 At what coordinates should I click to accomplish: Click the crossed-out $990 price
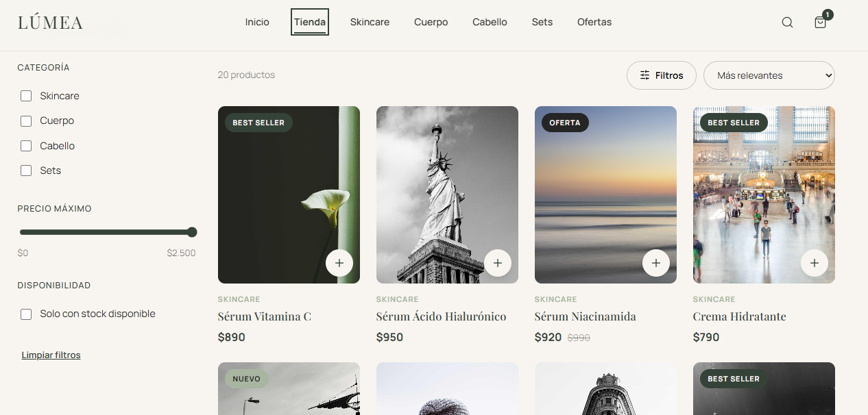(x=579, y=338)
